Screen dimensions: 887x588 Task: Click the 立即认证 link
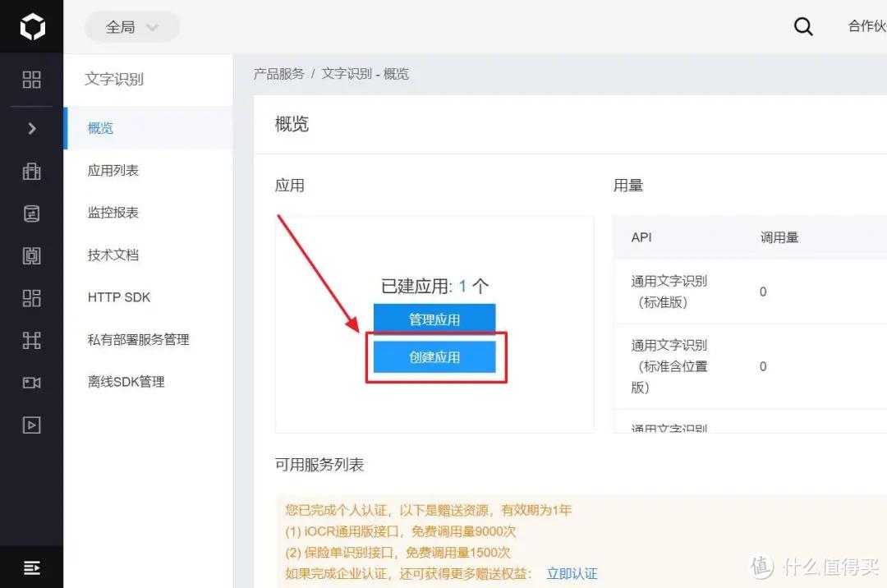point(572,574)
